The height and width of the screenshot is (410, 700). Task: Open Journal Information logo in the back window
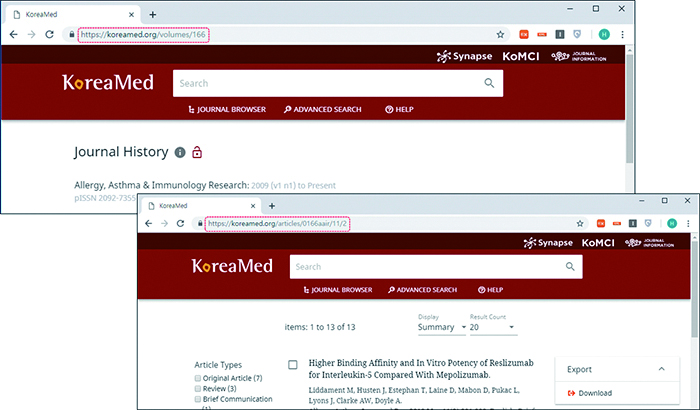click(579, 56)
